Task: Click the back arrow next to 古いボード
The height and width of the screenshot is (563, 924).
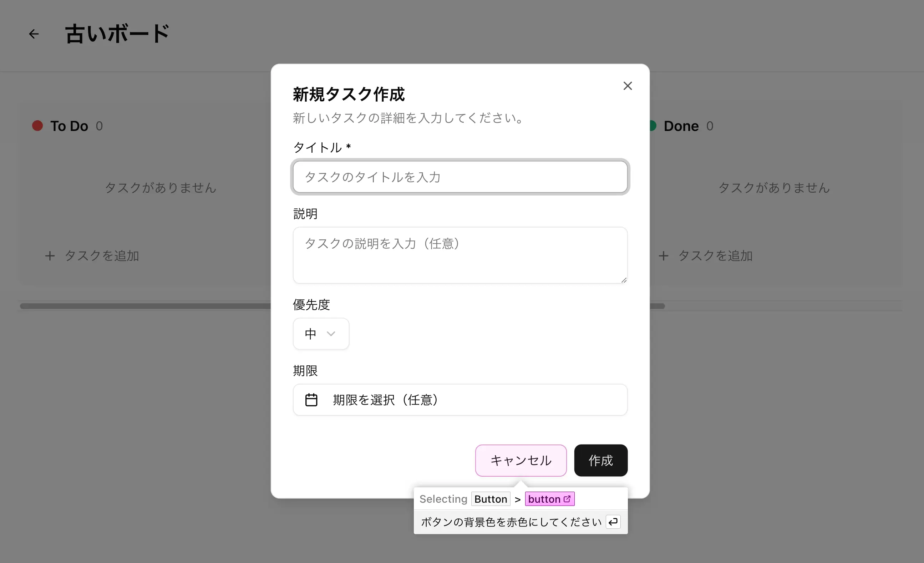Action: (x=34, y=34)
